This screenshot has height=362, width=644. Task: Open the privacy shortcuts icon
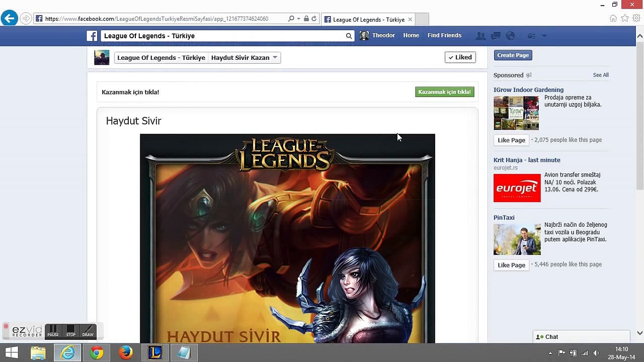point(531,36)
